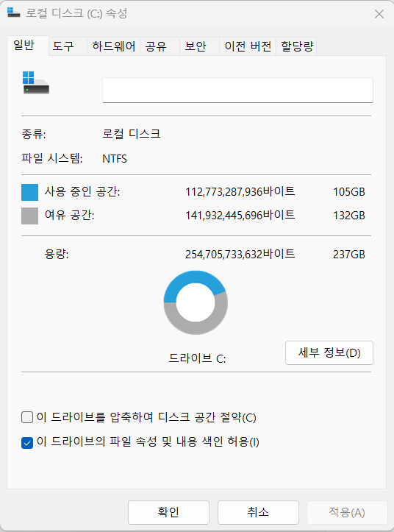Switch to the 일반 tab
The height and width of the screenshot is (532, 394).
tap(27, 46)
